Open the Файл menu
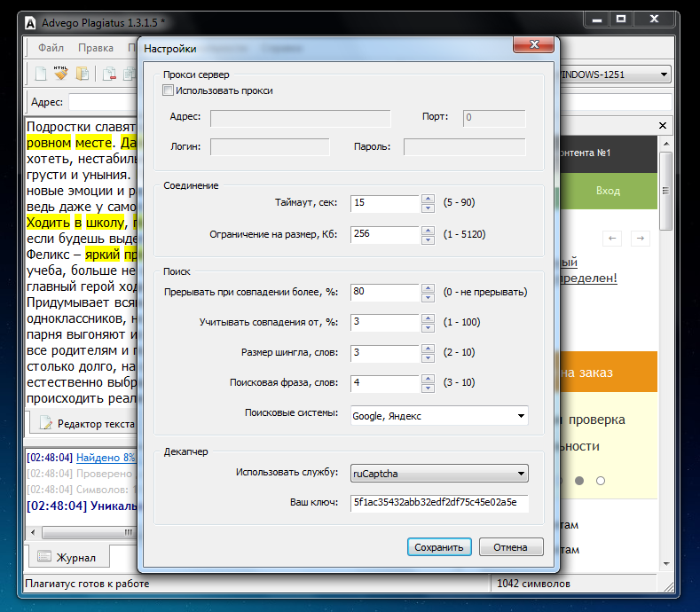Screen dimensions: 700x612 51,48
